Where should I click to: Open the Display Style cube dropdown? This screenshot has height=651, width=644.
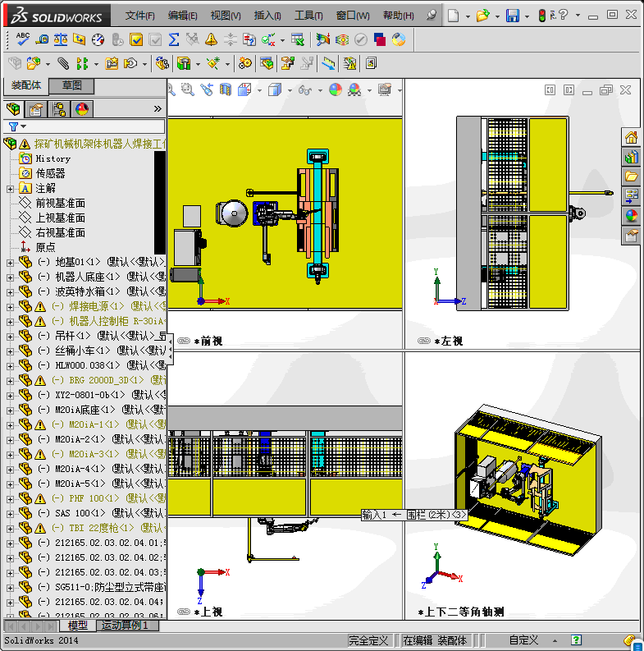tap(290, 90)
